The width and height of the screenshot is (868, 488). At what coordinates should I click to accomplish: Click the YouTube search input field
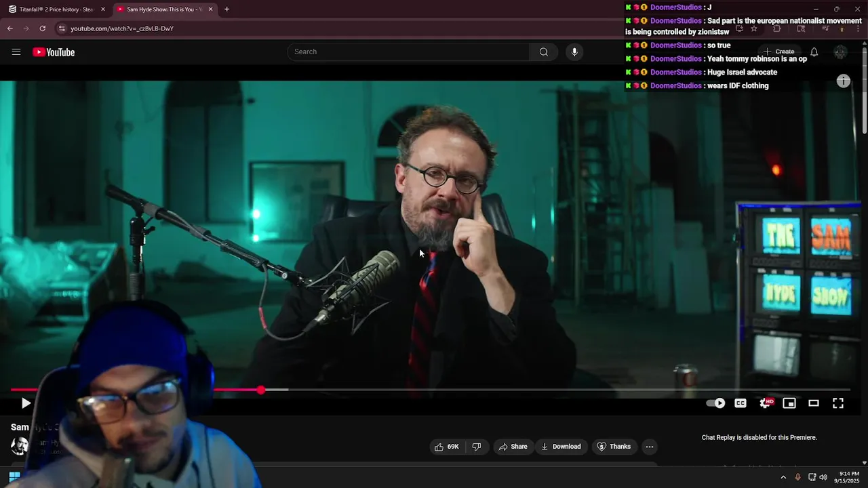point(408,52)
